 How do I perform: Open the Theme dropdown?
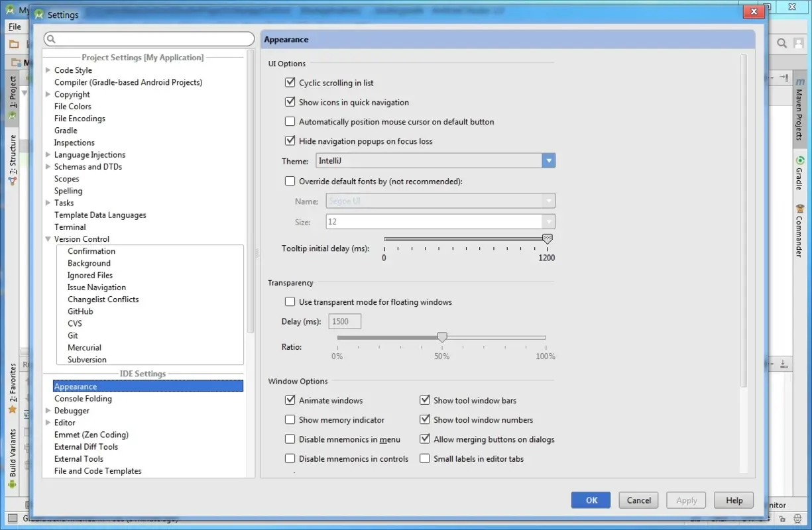point(548,160)
